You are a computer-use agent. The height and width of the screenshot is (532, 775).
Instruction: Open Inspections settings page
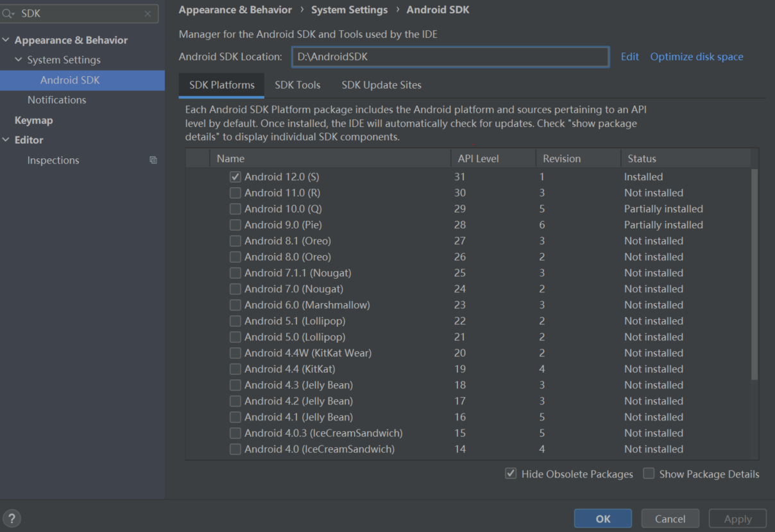[53, 160]
